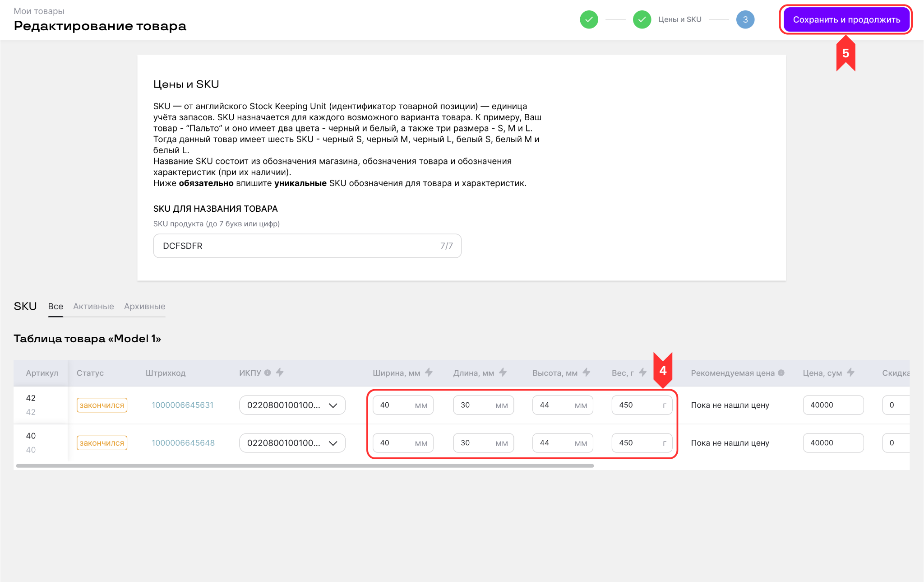Screen dimensions: 924x582
Task: Click the discount field in row 40
Action: coord(896,443)
